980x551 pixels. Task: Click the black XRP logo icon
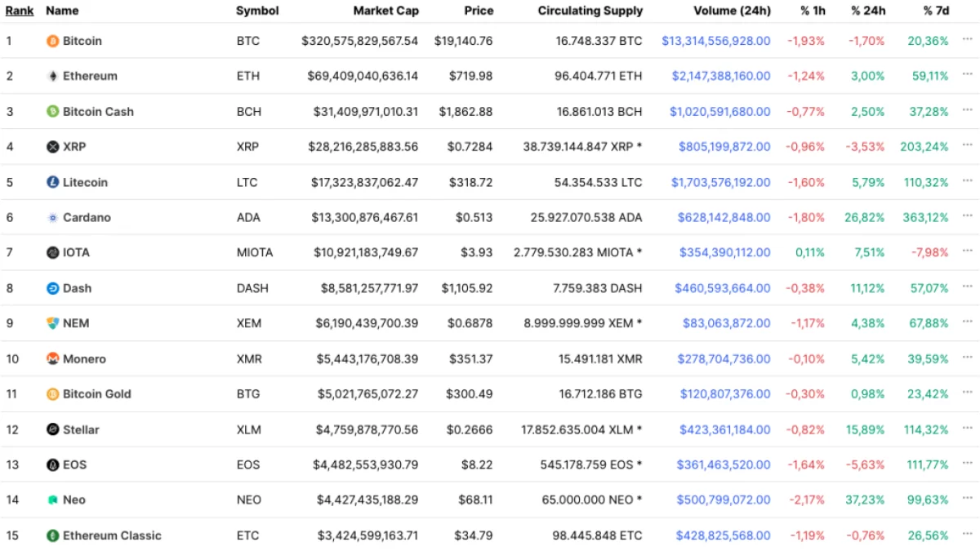pyautogui.click(x=53, y=147)
